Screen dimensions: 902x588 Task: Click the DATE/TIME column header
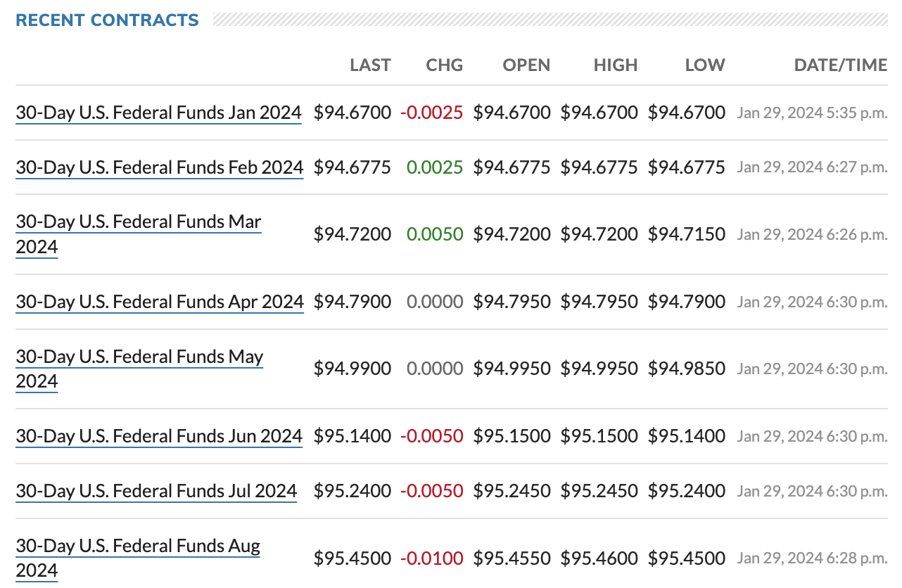[x=841, y=65]
